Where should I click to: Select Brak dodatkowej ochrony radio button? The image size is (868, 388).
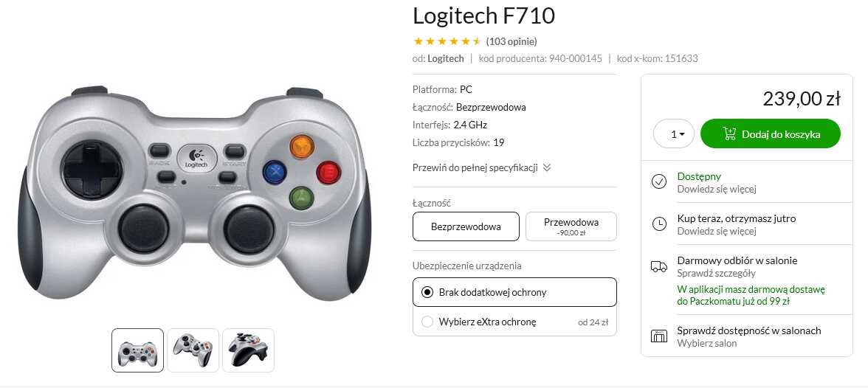[427, 292]
